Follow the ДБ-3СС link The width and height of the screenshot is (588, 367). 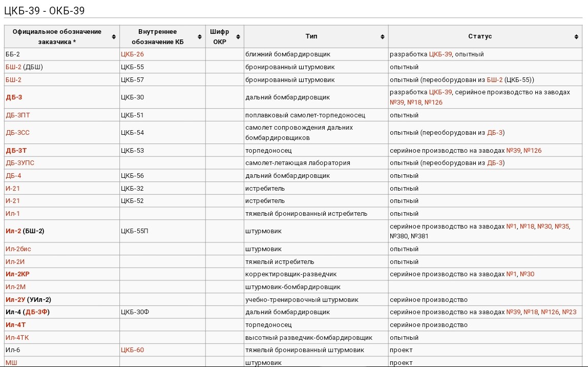click(17, 133)
